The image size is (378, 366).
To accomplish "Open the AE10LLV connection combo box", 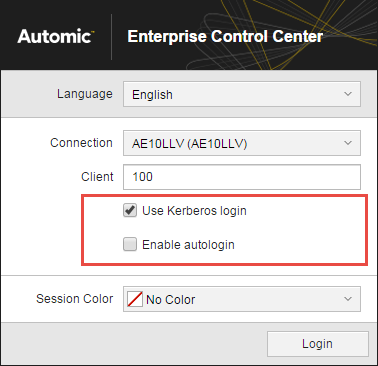I will click(x=242, y=143).
